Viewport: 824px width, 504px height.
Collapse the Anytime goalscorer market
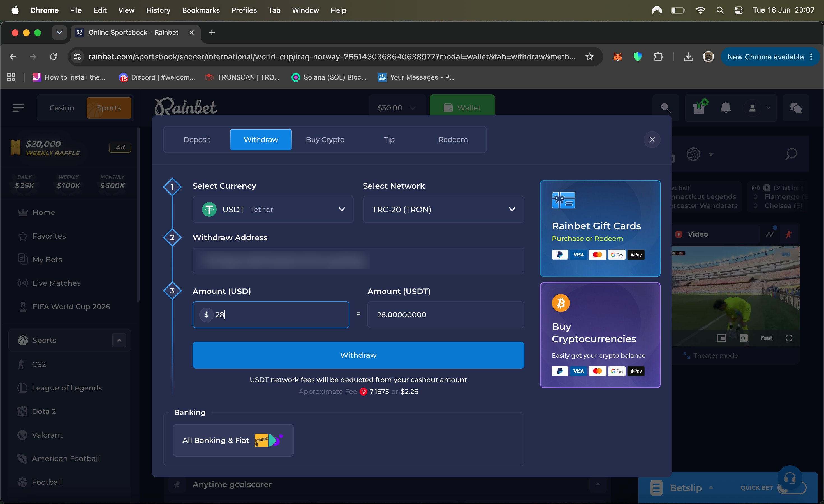click(598, 484)
